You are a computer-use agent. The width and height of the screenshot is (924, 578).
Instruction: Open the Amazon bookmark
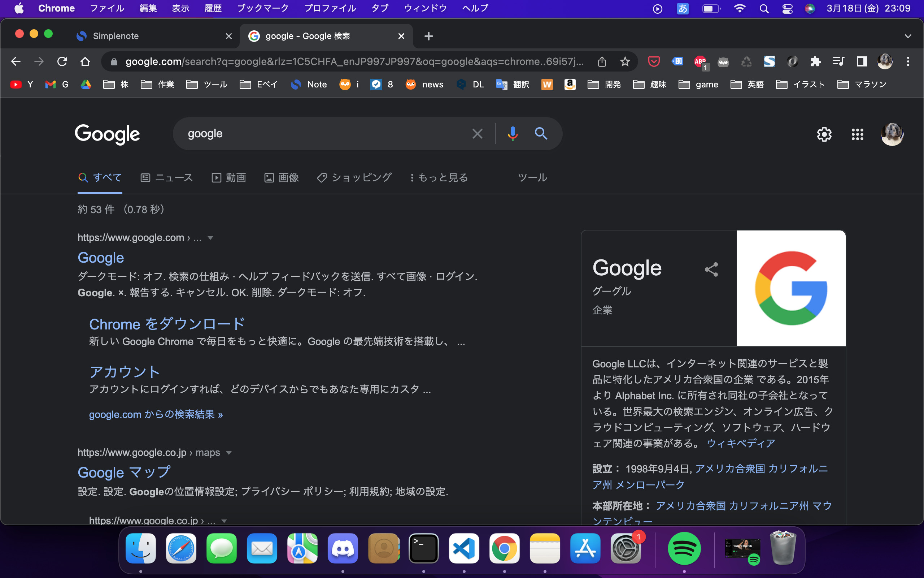click(x=570, y=85)
